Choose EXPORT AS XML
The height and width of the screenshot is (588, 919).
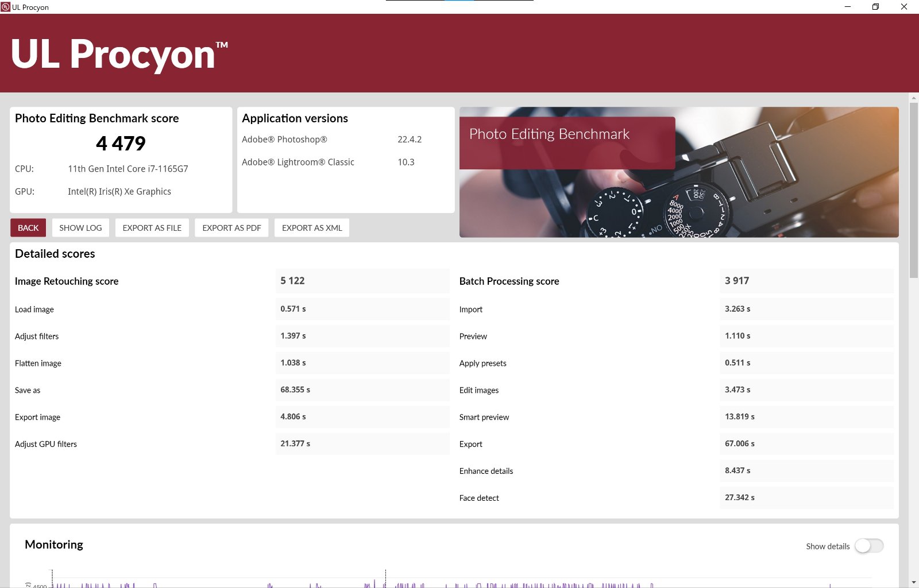[312, 228]
